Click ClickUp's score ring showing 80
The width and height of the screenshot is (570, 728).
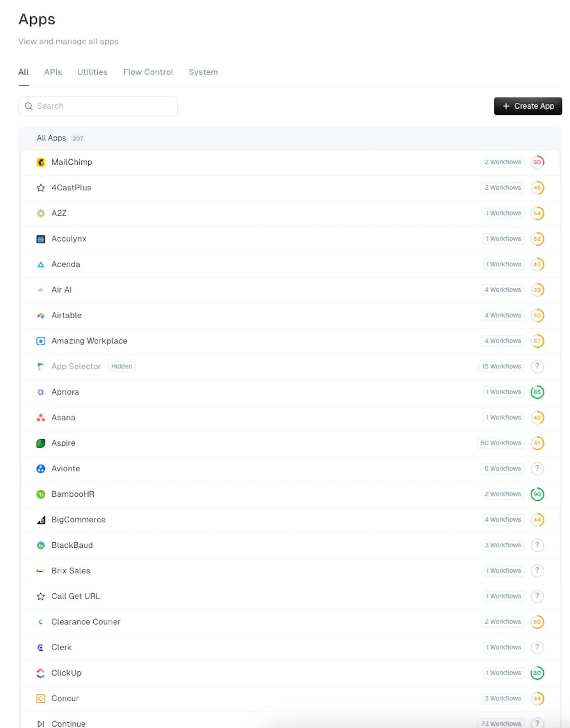tap(537, 673)
